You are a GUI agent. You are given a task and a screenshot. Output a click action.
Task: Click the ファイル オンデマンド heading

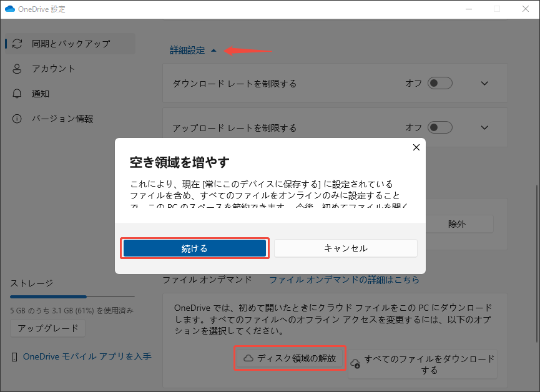tap(207, 280)
